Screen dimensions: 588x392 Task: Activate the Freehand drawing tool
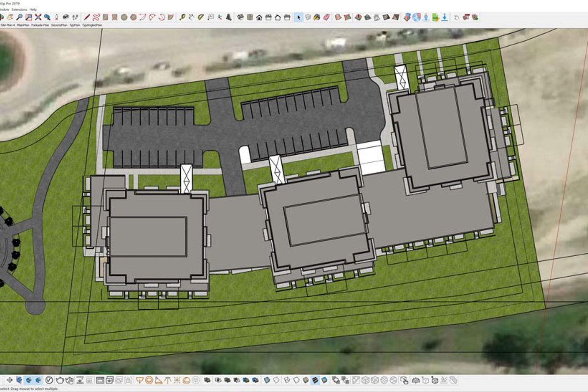click(x=96, y=17)
